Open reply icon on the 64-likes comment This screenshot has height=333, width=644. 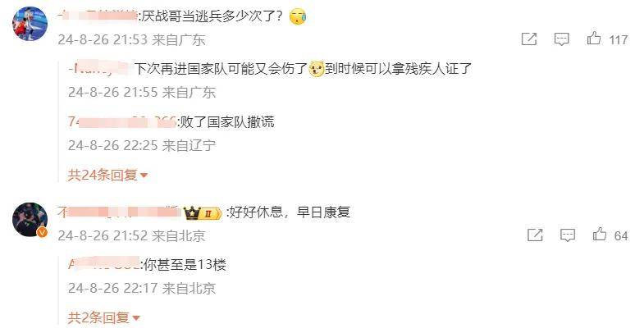(x=568, y=235)
